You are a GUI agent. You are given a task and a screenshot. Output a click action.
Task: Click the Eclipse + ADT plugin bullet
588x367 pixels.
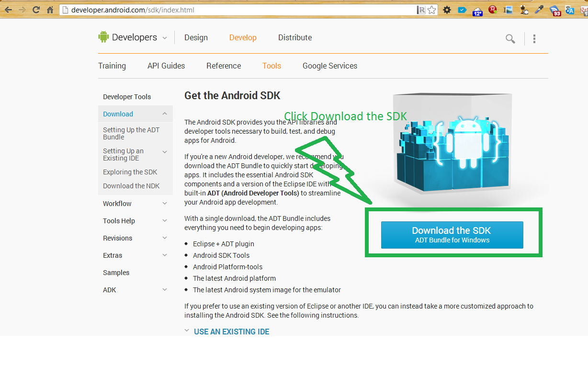coord(224,244)
